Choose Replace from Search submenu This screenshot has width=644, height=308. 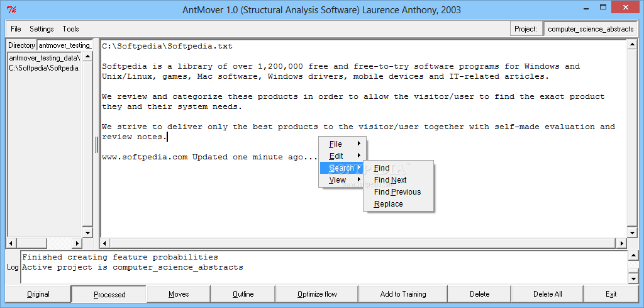click(x=398, y=203)
